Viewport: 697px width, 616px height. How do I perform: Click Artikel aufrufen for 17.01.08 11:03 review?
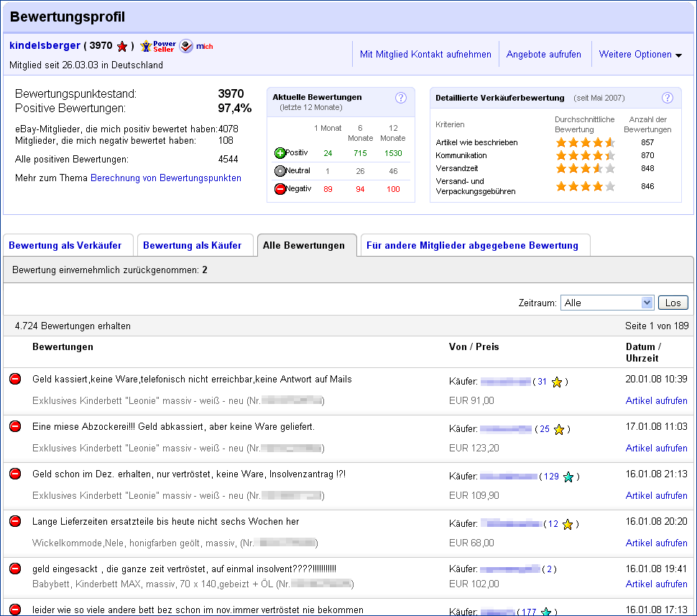[656, 449]
